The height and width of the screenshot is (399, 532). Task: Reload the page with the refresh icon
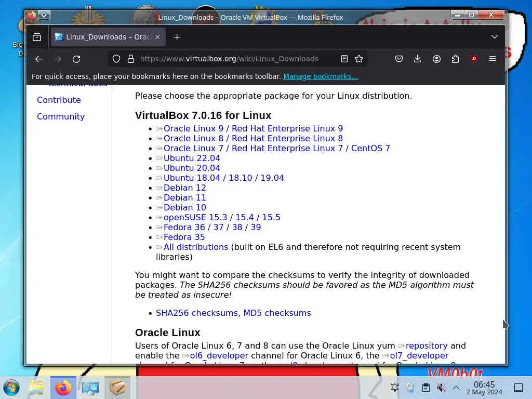76,59
